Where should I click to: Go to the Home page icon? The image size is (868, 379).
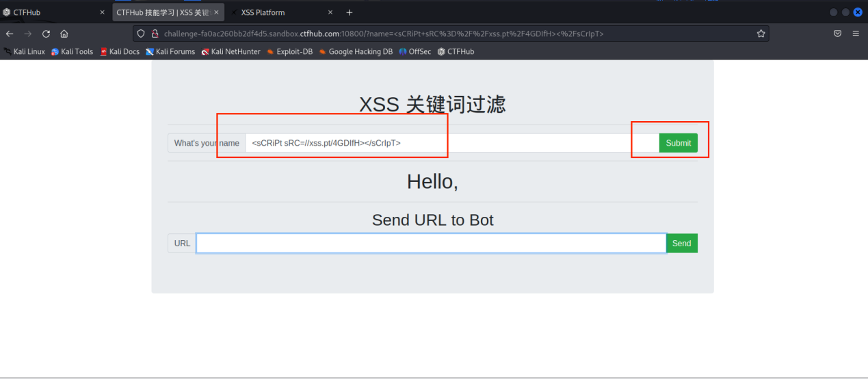(64, 34)
